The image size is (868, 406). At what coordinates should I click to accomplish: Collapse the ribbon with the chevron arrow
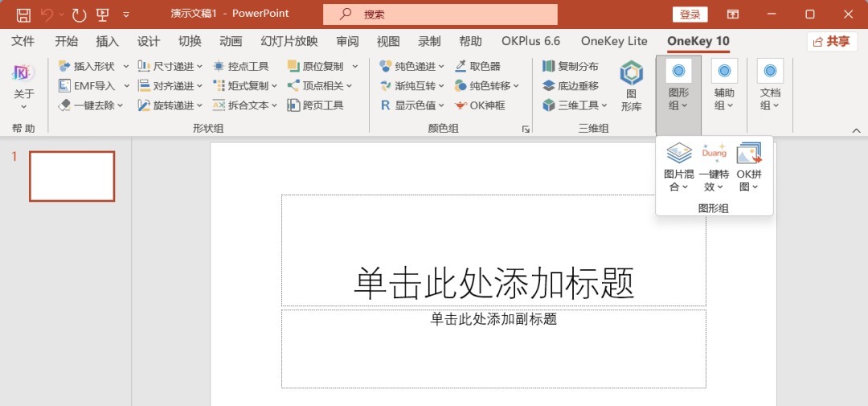(856, 130)
